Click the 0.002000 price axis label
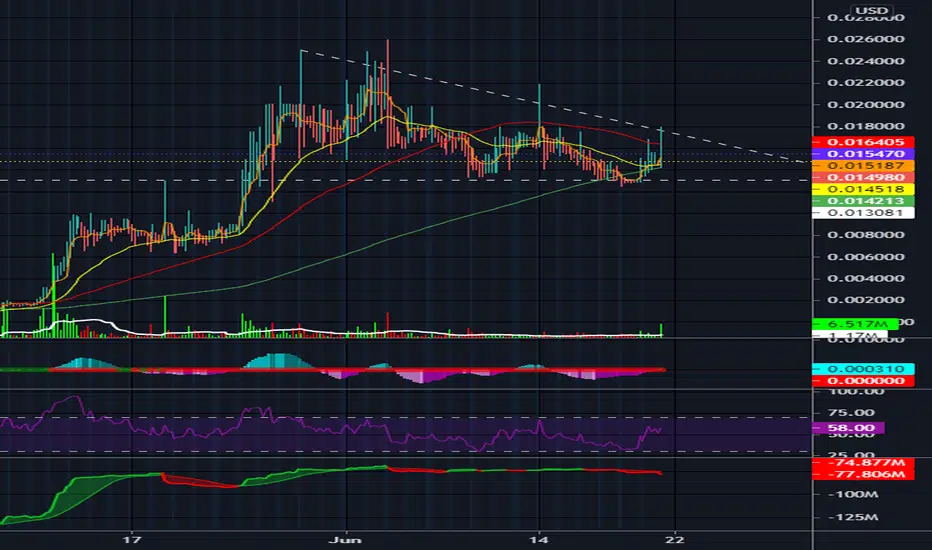This screenshot has width=932, height=550. point(866,300)
